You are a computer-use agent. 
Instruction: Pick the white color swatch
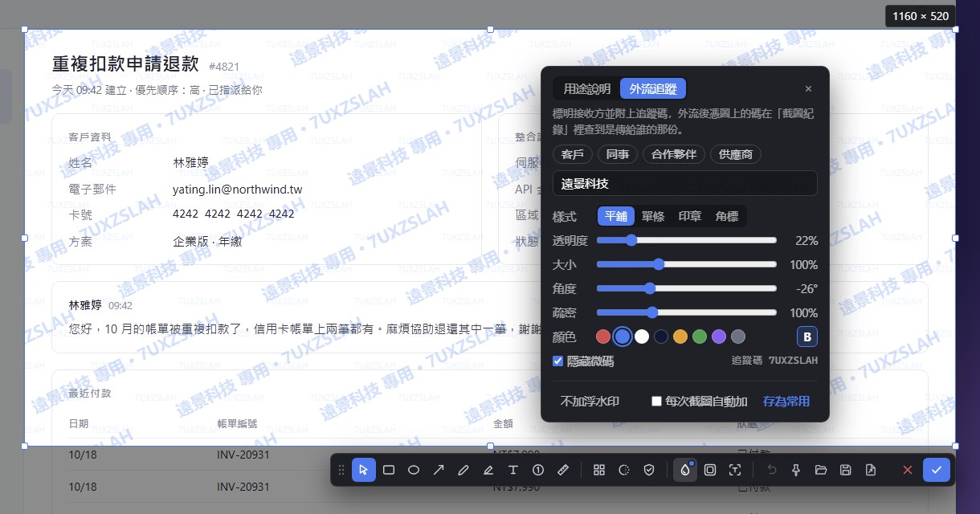coord(642,337)
